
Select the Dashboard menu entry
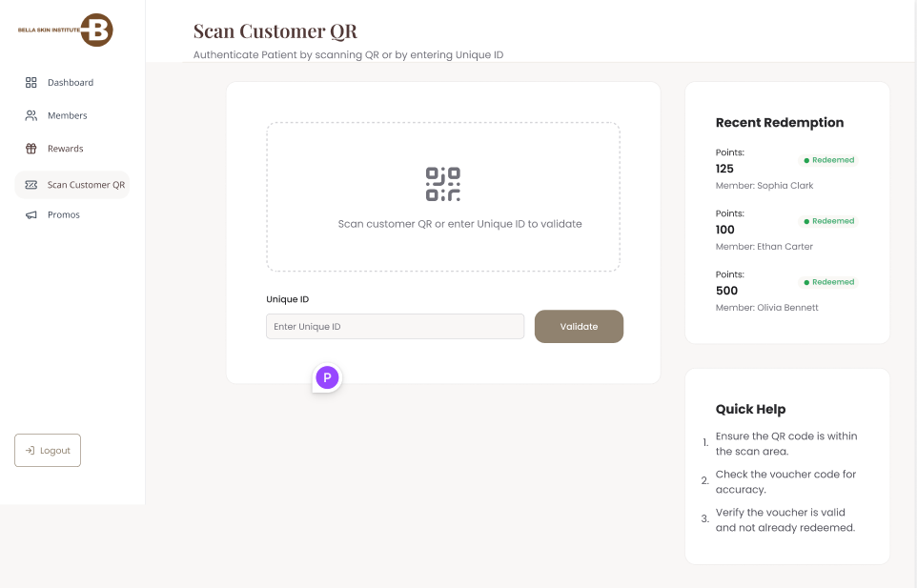[71, 82]
